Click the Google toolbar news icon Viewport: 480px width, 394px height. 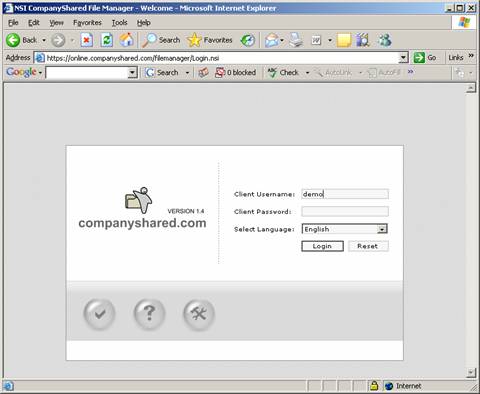pyautogui.click(x=203, y=72)
